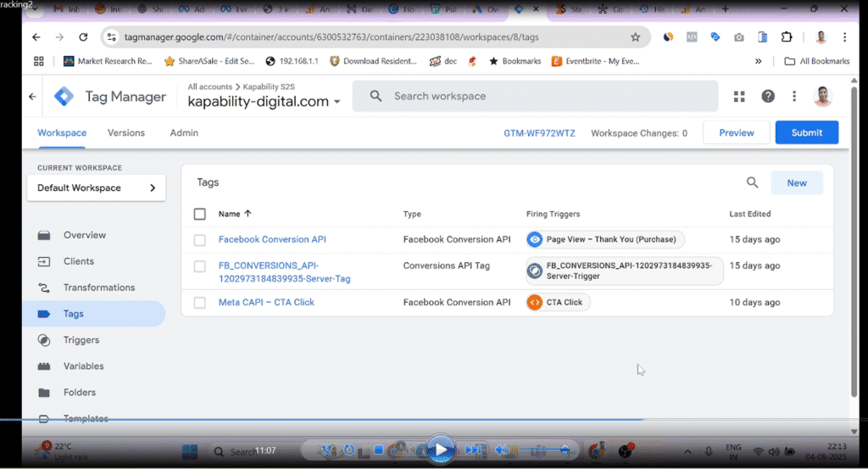Image resolution: width=868 pixels, height=469 pixels.
Task: Tick the Meta CAPI – CTA Click checkbox
Action: (200, 303)
